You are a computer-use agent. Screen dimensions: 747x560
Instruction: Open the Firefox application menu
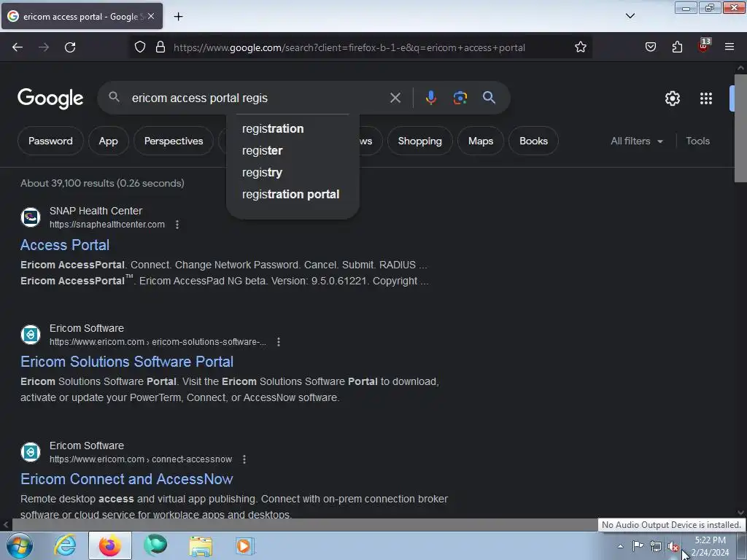729,47
